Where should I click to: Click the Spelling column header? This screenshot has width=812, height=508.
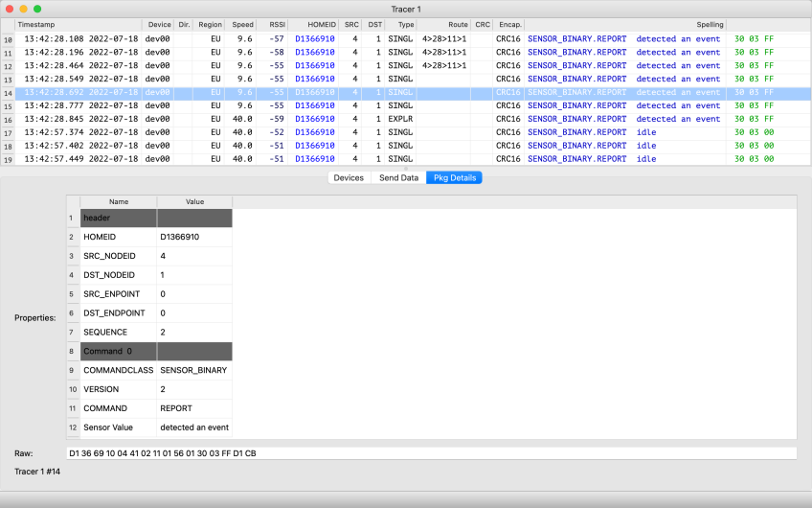[x=710, y=24]
